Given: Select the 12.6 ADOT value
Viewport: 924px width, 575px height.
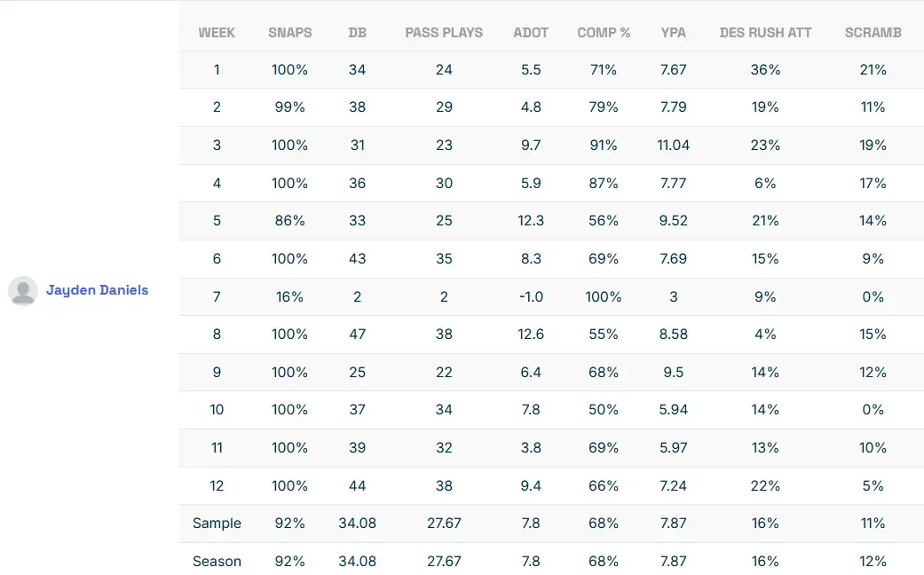Looking at the screenshot, I should [531, 335].
